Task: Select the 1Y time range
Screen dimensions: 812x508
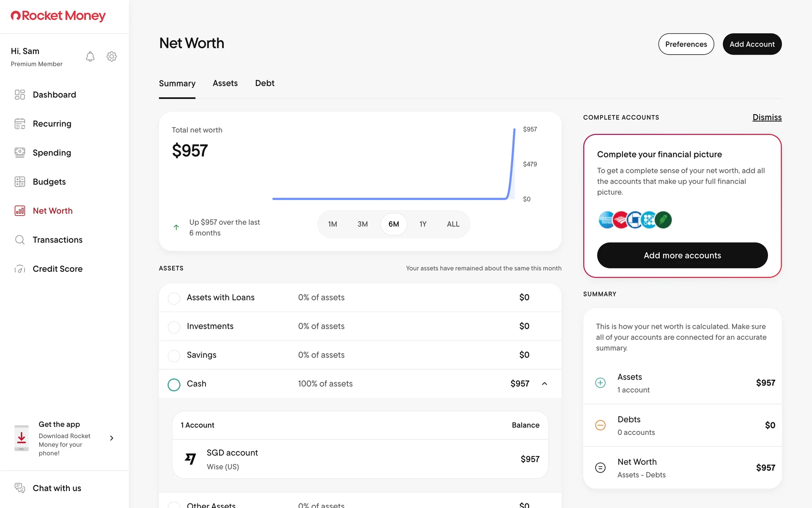Action: 422,224
